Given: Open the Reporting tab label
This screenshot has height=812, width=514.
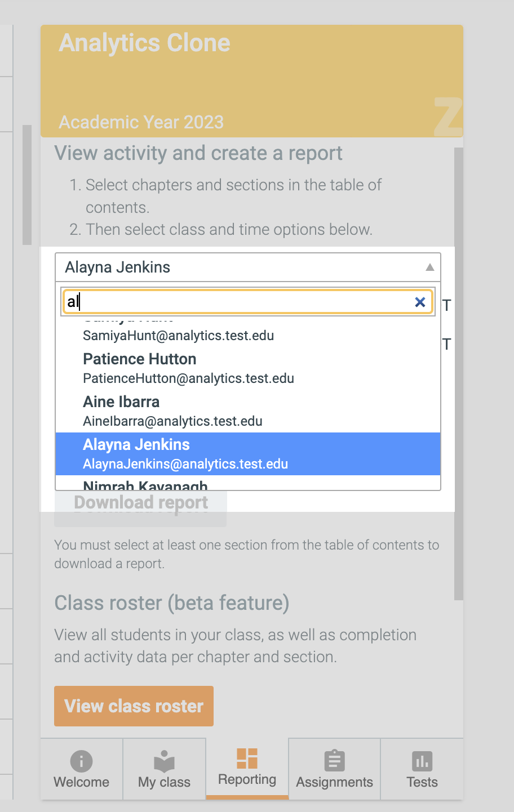Looking at the screenshot, I should click(x=247, y=779).
